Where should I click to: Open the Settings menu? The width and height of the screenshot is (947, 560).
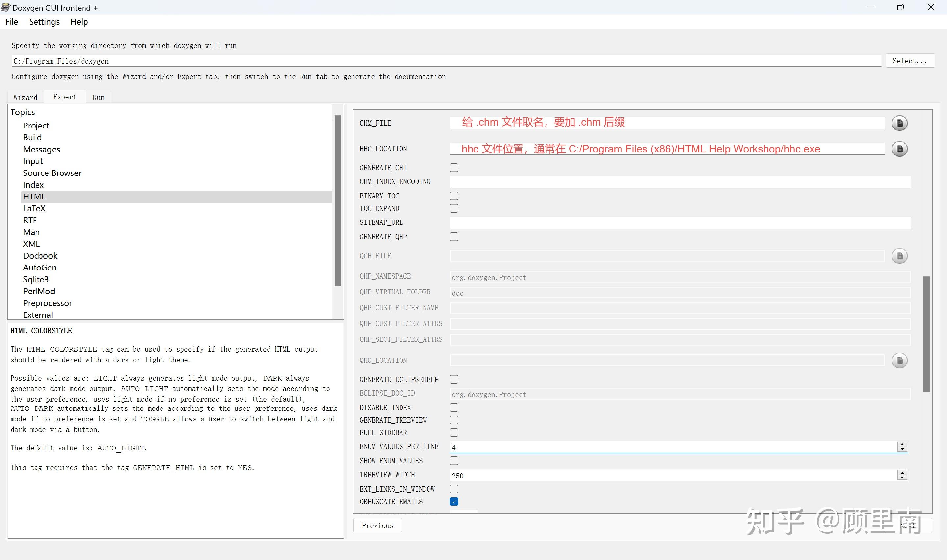pyautogui.click(x=44, y=22)
